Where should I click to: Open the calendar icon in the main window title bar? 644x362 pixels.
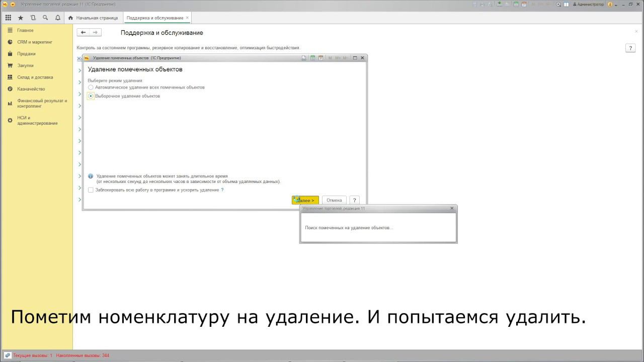coord(524,4)
